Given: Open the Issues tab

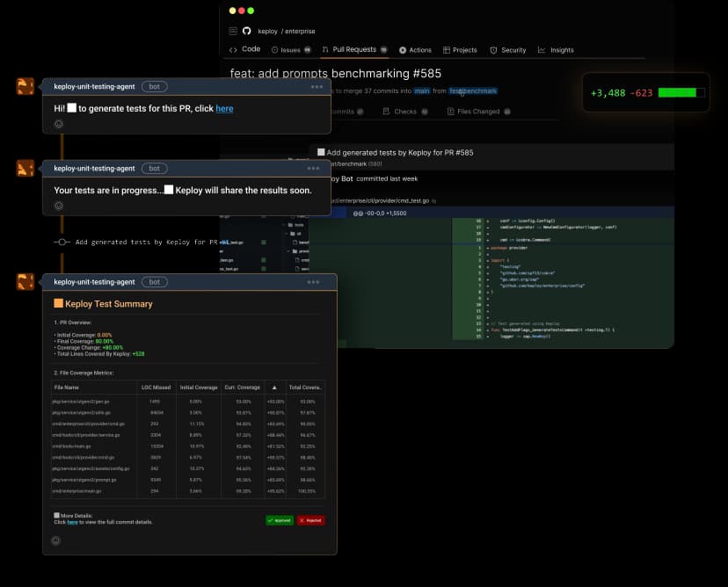Looking at the screenshot, I should tap(291, 50).
